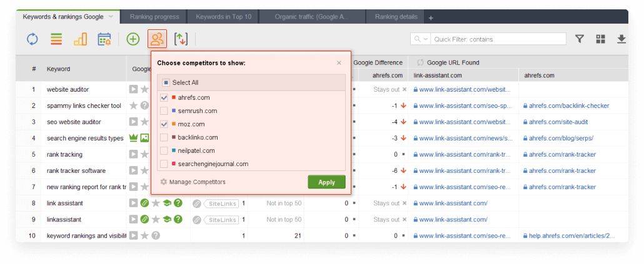Click star icon in keyword rankings and visibility row
This screenshot has width=644, height=264.
coord(144,236)
